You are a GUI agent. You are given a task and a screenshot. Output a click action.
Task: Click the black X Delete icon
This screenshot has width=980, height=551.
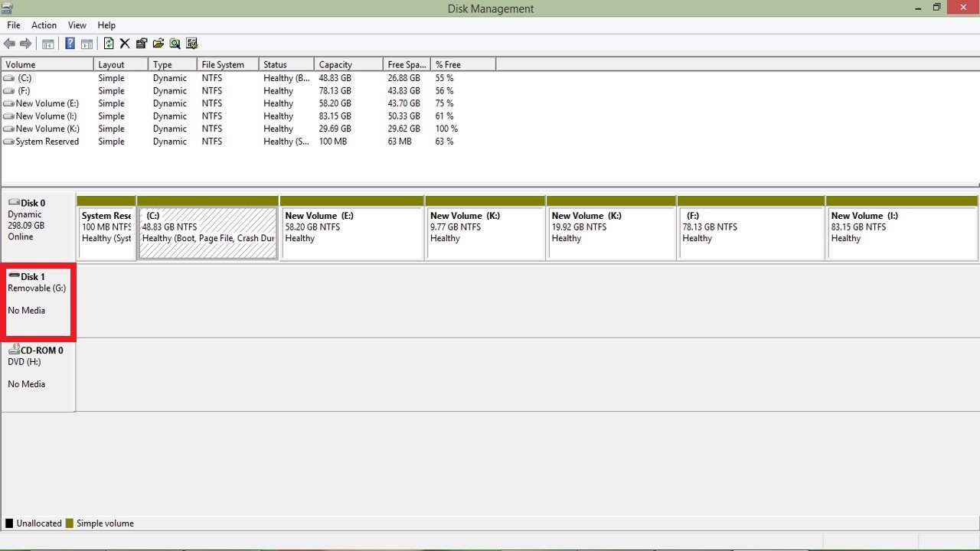(125, 44)
